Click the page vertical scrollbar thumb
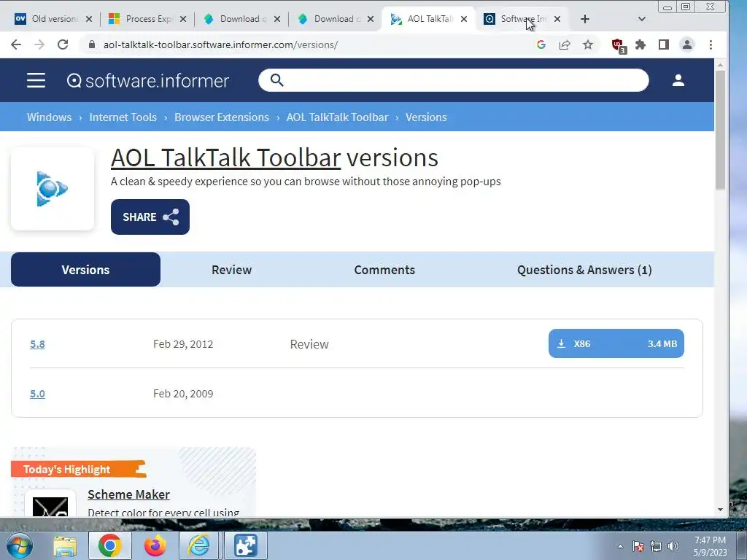Image resolution: width=747 pixels, height=560 pixels. click(720, 130)
